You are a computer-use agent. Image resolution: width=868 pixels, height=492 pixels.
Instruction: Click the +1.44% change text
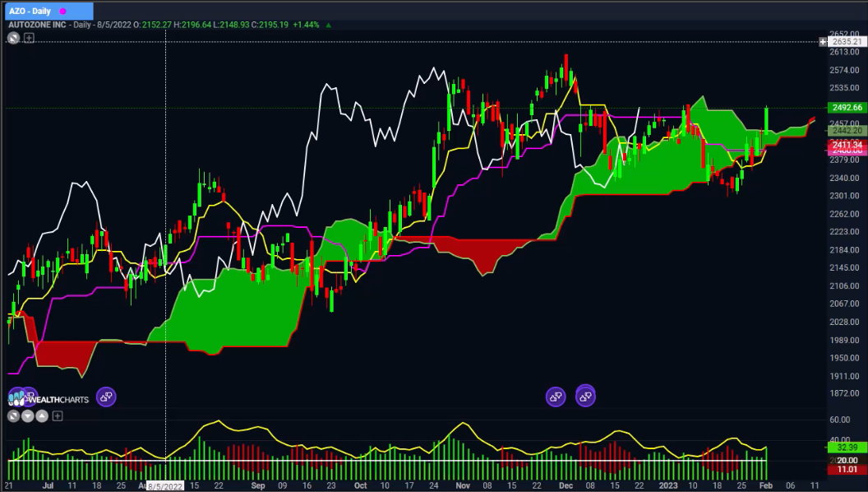pos(306,25)
